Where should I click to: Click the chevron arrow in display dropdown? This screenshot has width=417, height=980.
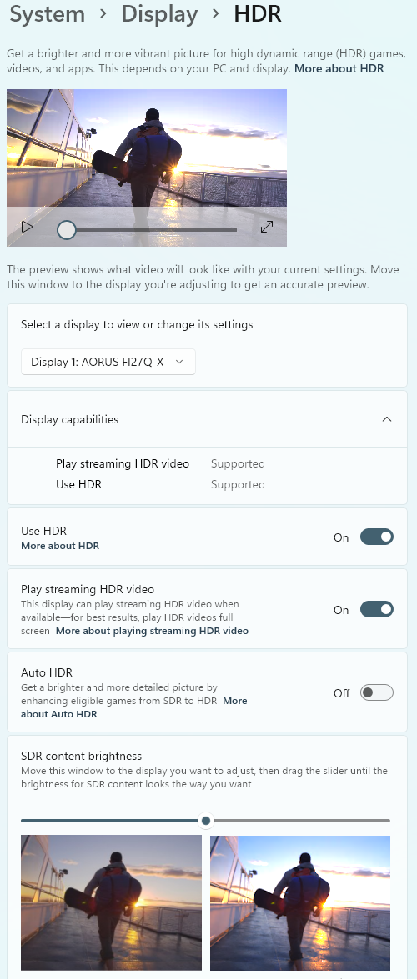pos(179,362)
